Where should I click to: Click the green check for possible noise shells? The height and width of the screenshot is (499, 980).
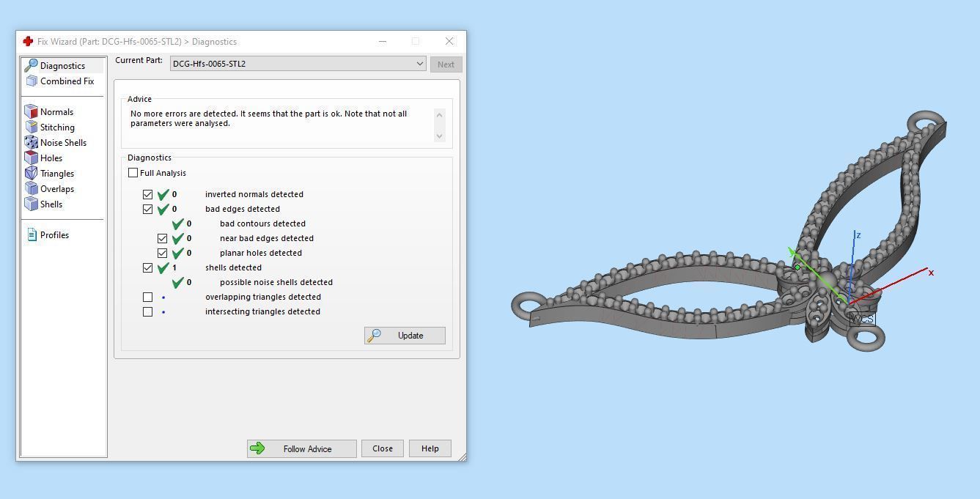pos(178,282)
